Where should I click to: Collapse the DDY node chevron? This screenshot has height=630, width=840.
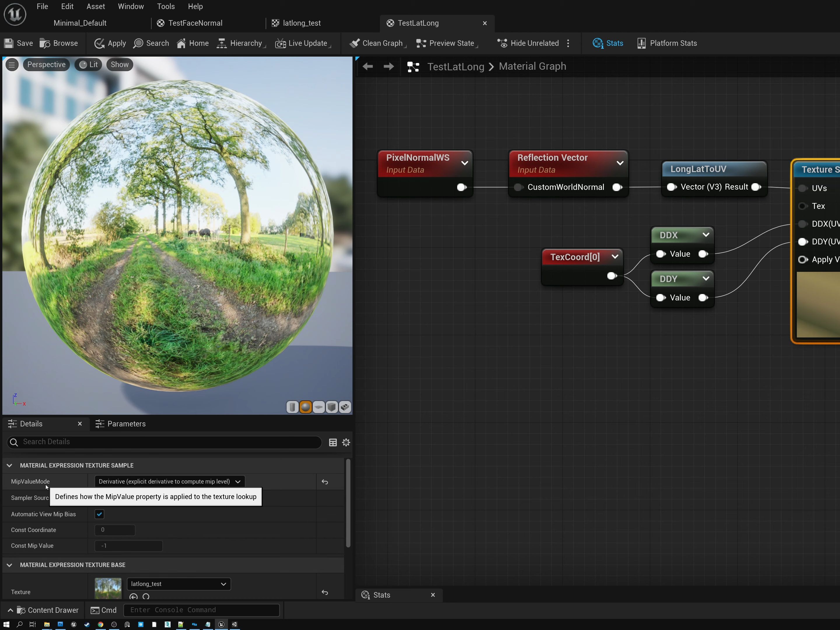click(706, 279)
